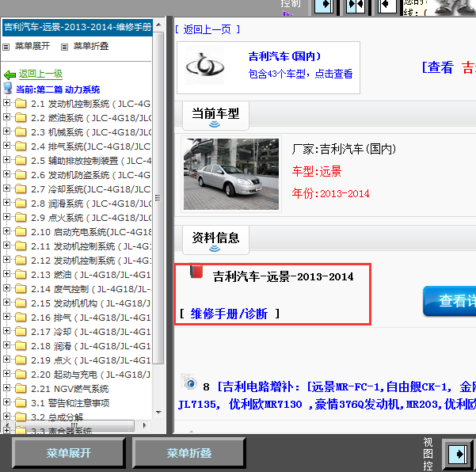The image size is (476, 472).
Task: Click the tree's vertical scrollbar thumb
Action: [158, 198]
